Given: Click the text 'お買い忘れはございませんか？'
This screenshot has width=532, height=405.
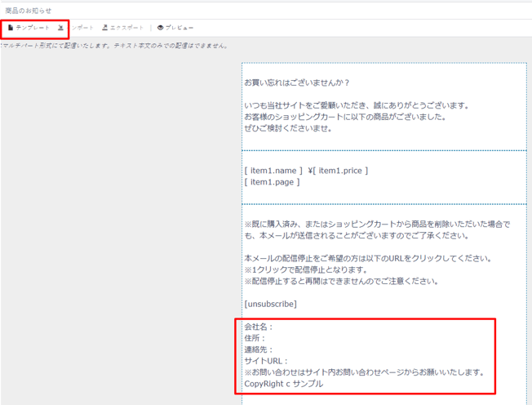Looking at the screenshot, I should [x=297, y=82].
